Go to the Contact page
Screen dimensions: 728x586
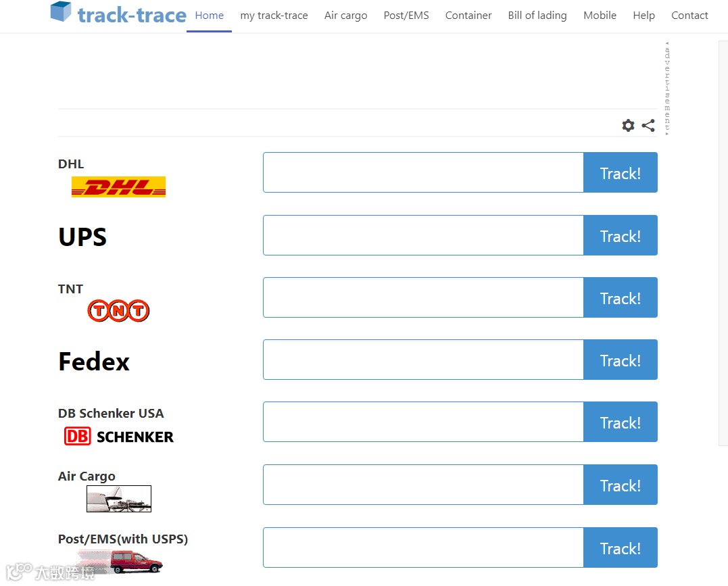[x=689, y=16]
